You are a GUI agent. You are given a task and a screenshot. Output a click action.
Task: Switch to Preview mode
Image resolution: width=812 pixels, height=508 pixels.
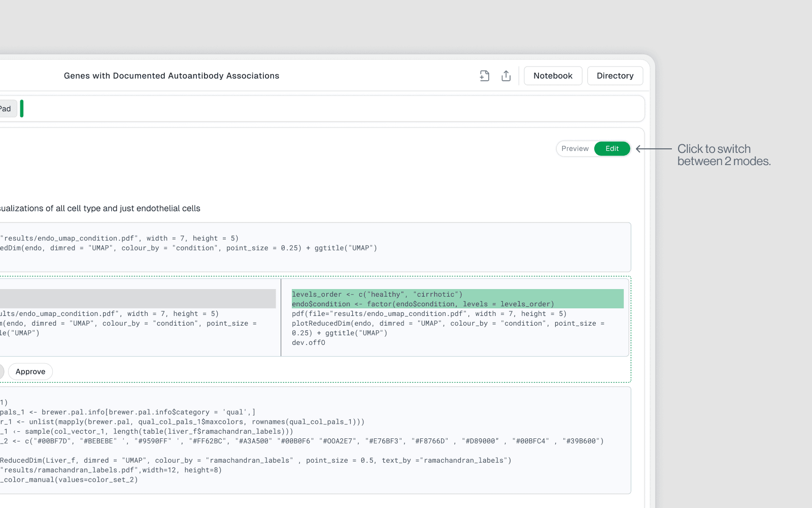coord(575,149)
